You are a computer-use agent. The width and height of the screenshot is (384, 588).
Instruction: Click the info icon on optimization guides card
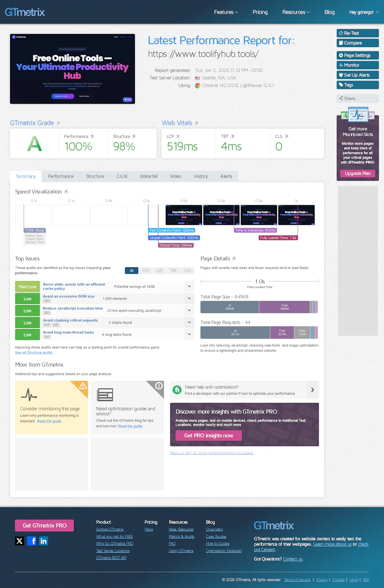click(158, 386)
